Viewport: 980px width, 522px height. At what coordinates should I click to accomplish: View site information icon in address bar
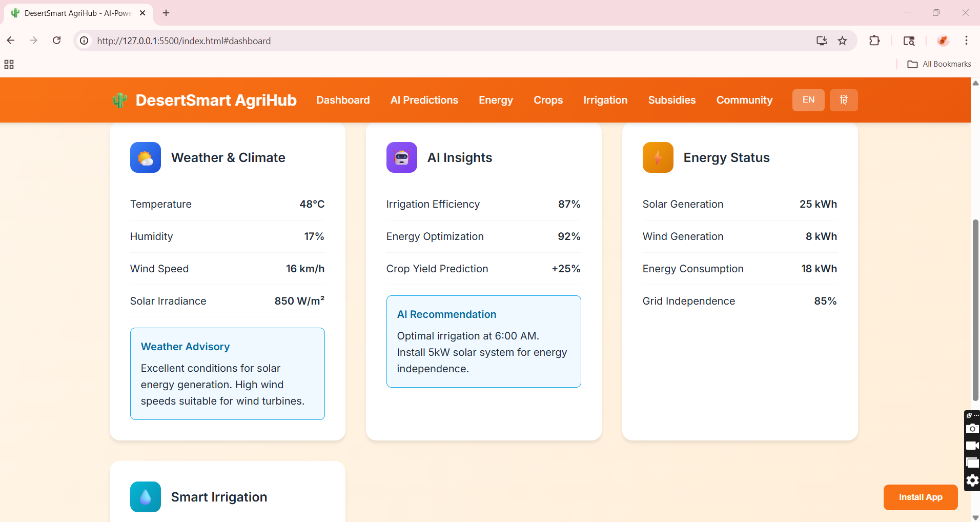[84, 41]
